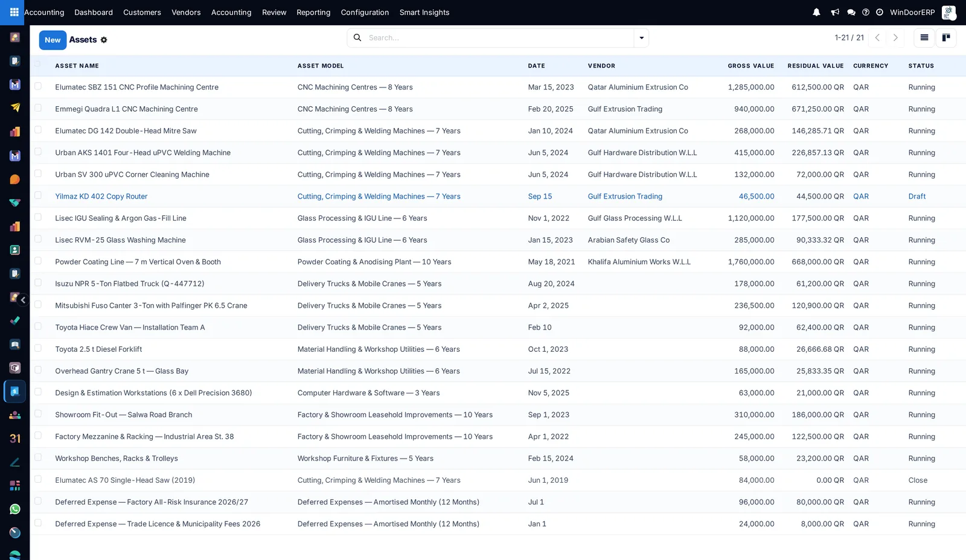966x560 pixels.
Task: Open the calendar '31' sidebar icon
Action: click(x=15, y=439)
